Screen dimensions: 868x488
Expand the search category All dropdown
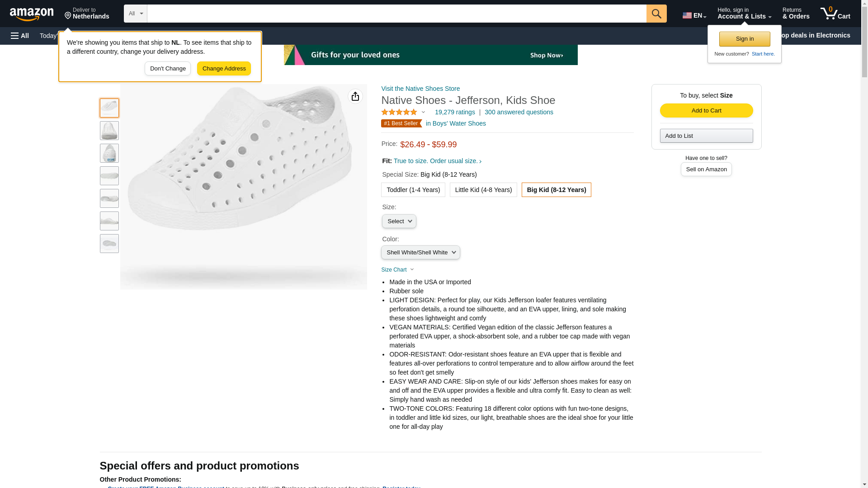pyautogui.click(x=135, y=14)
